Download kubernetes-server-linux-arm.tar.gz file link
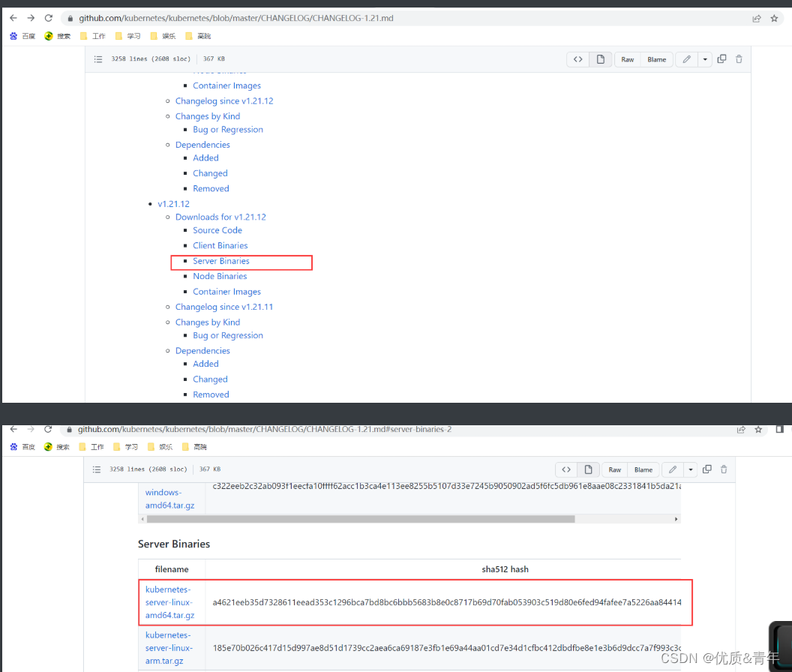This screenshot has height=672, width=792. point(169,648)
